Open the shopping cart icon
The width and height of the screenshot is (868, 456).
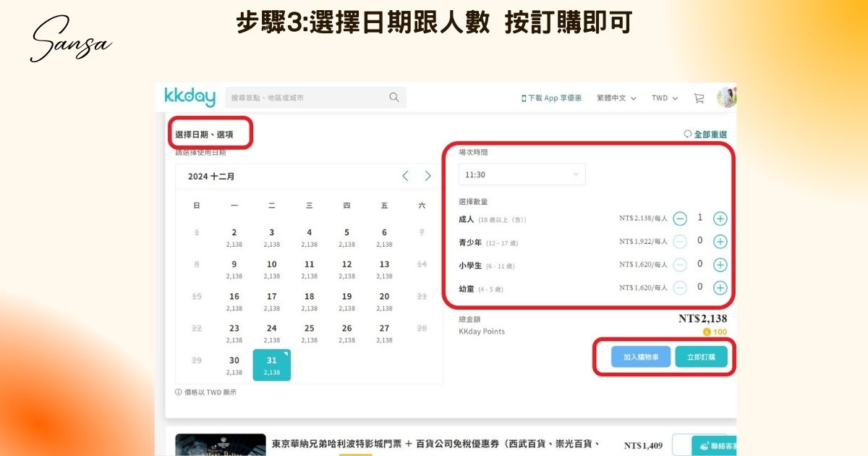699,98
